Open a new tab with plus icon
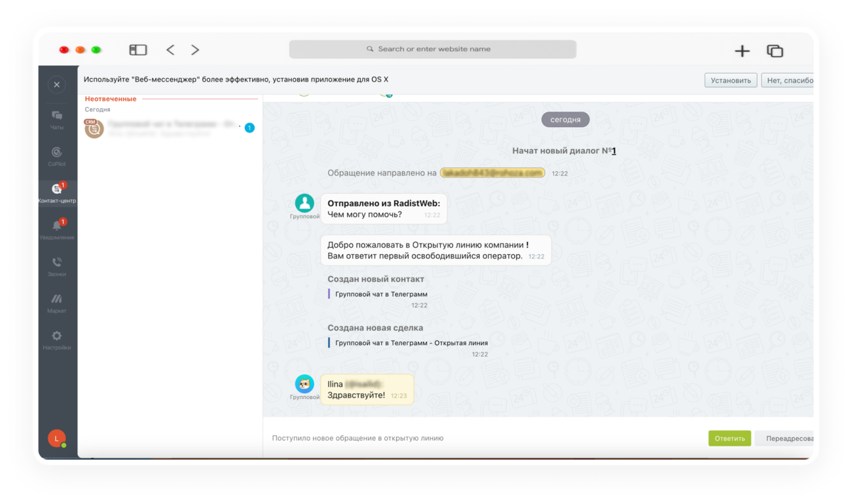The height and width of the screenshot is (504, 852). click(742, 50)
